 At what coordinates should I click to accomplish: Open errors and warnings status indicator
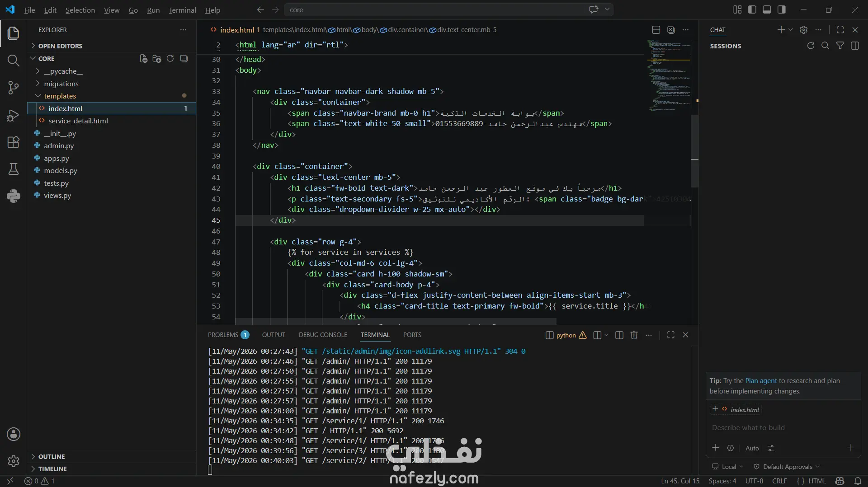point(39,481)
